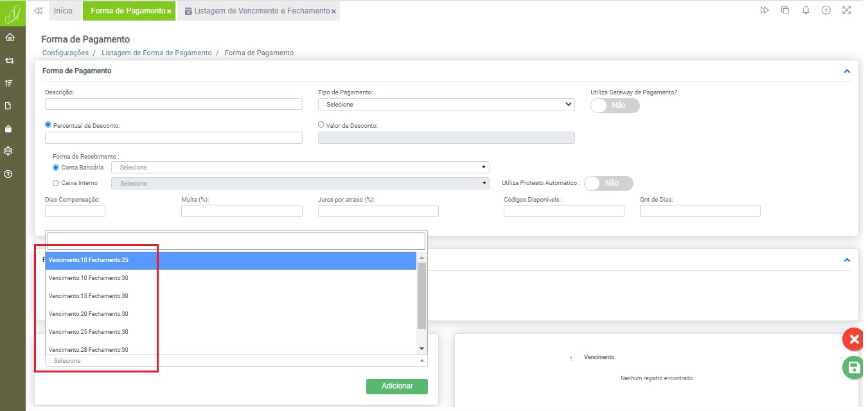Click the home icon in the sidebar

click(9, 38)
